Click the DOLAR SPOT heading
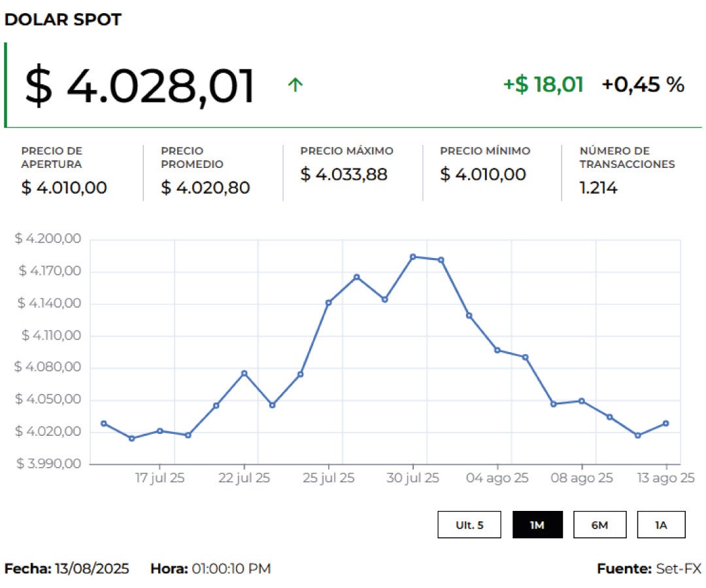Screen dimensions: 706x588 point(63,20)
